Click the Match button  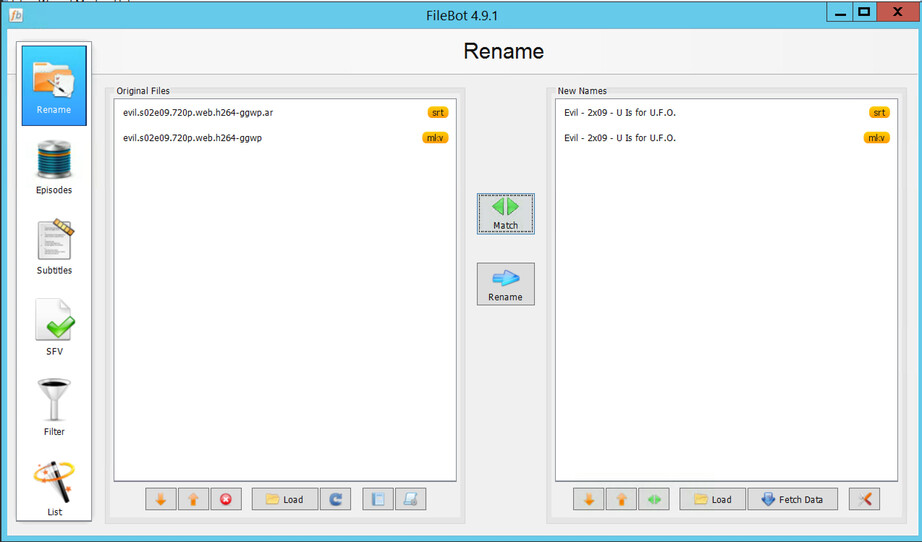click(x=506, y=214)
